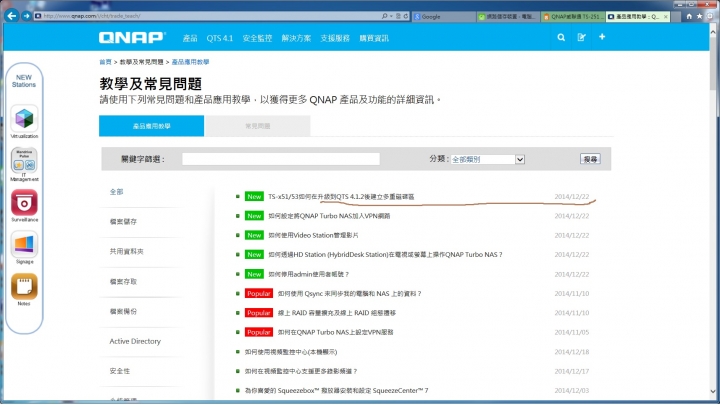
Task: Open the Squeezebox SqueezeCenter tutorial link
Action: (x=337, y=390)
